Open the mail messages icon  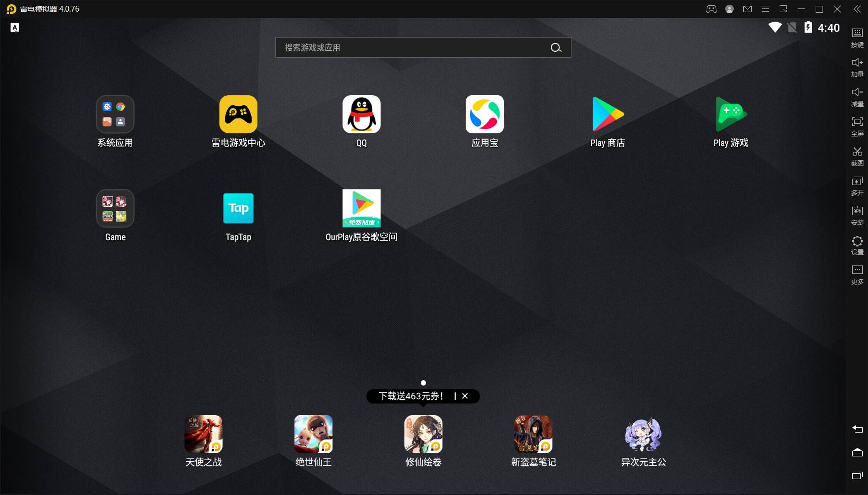tap(747, 9)
